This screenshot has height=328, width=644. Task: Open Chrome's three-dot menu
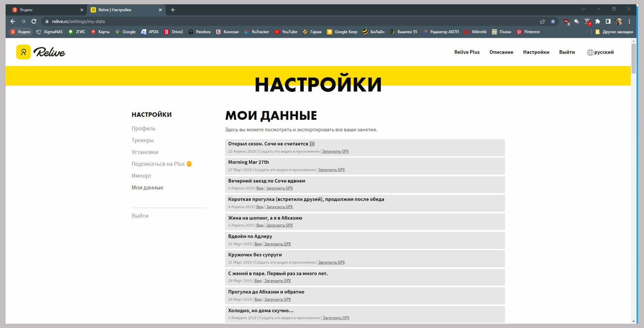[x=630, y=21]
